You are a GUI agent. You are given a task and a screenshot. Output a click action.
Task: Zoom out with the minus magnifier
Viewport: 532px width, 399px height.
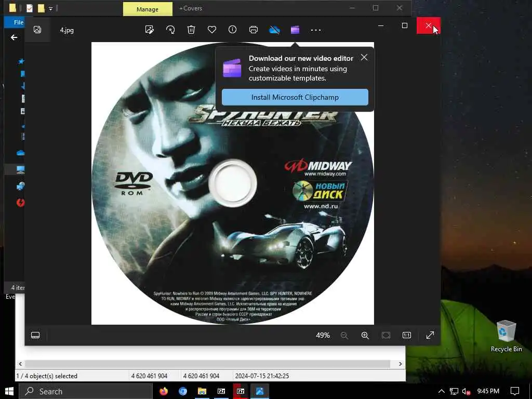(x=344, y=335)
